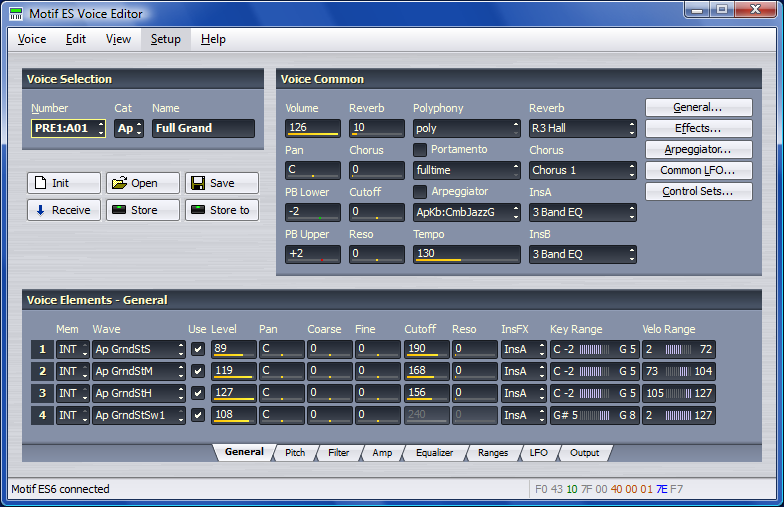The width and height of the screenshot is (784, 507).
Task: Enable the Portamento checkbox
Action: 420,149
